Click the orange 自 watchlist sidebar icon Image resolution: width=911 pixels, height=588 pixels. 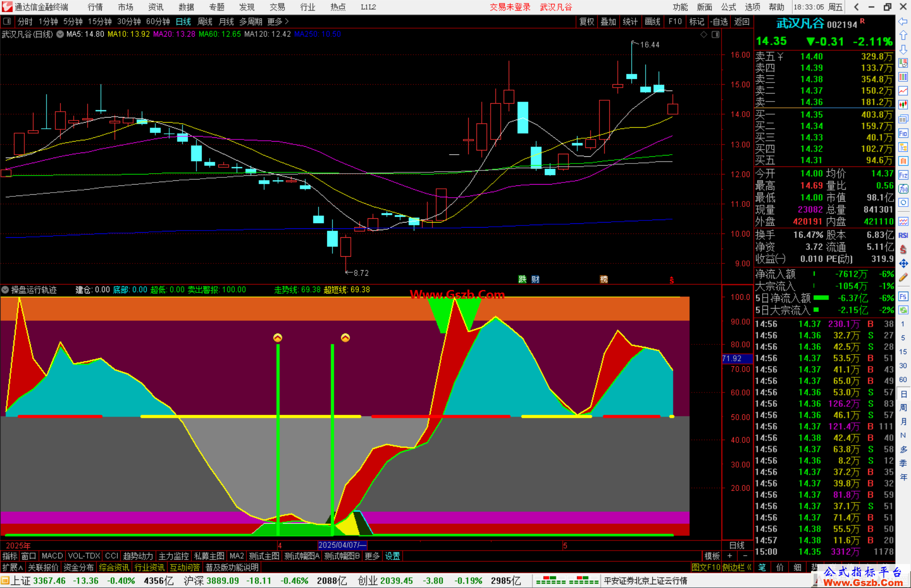[x=903, y=161]
